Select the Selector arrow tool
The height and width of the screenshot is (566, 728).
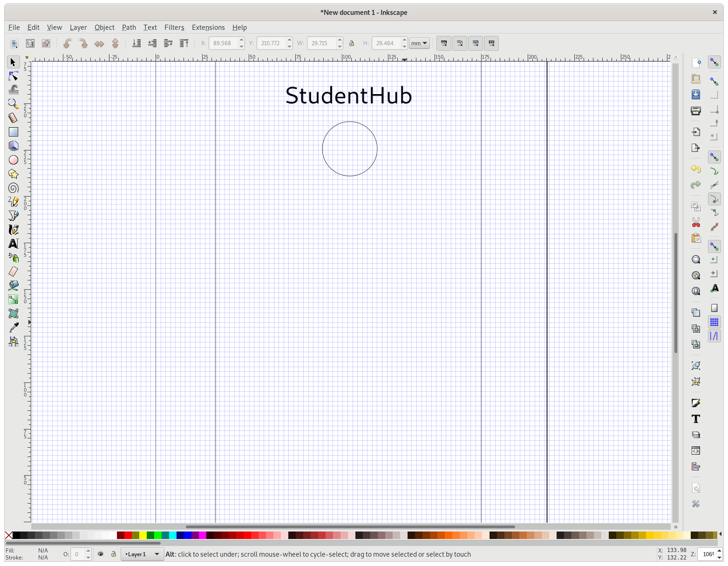coord(13,62)
